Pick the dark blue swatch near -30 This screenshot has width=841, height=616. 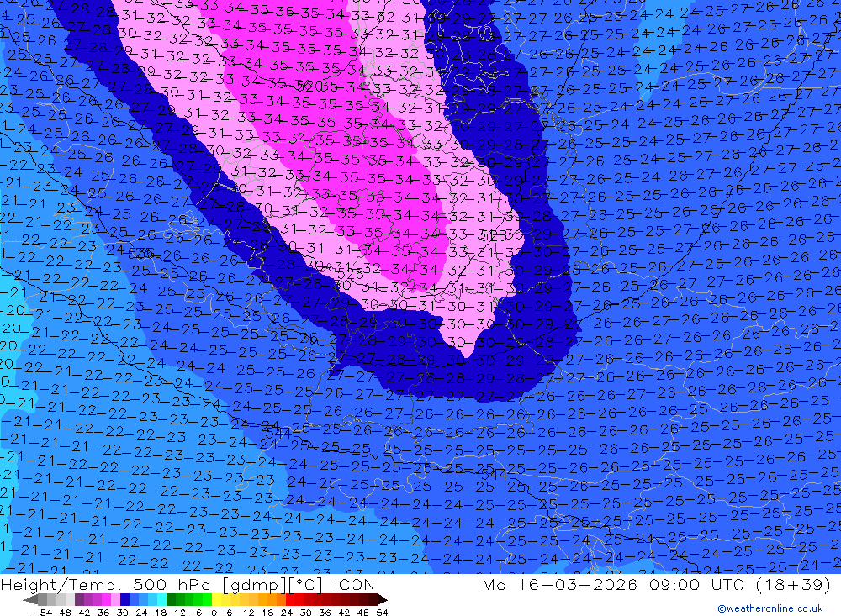[124, 599]
